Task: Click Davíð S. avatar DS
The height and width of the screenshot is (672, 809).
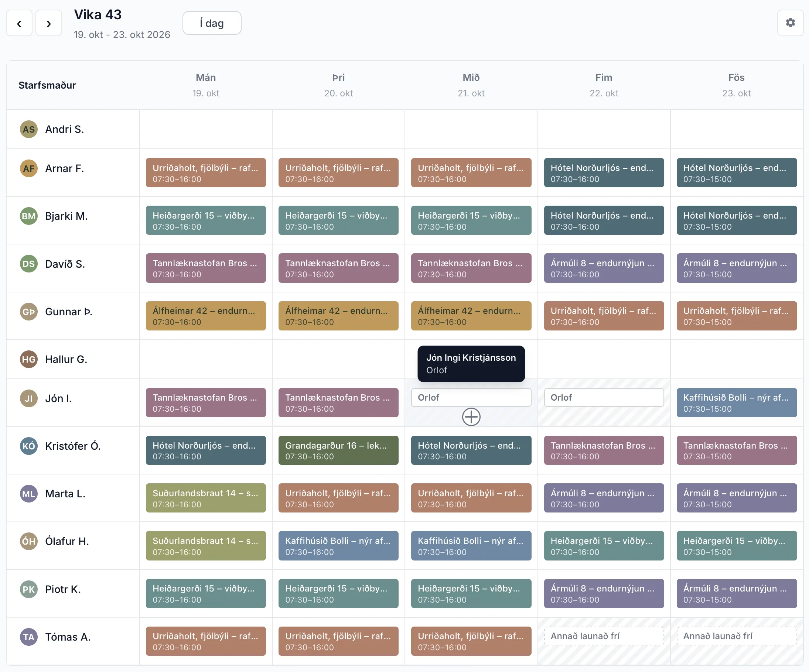Action: [x=28, y=264]
